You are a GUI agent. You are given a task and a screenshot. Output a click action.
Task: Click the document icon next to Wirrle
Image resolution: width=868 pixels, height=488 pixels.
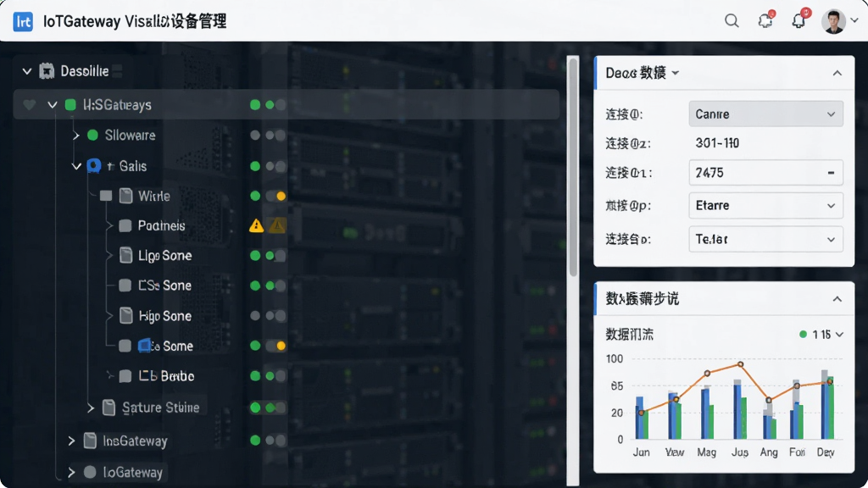tap(126, 196)
